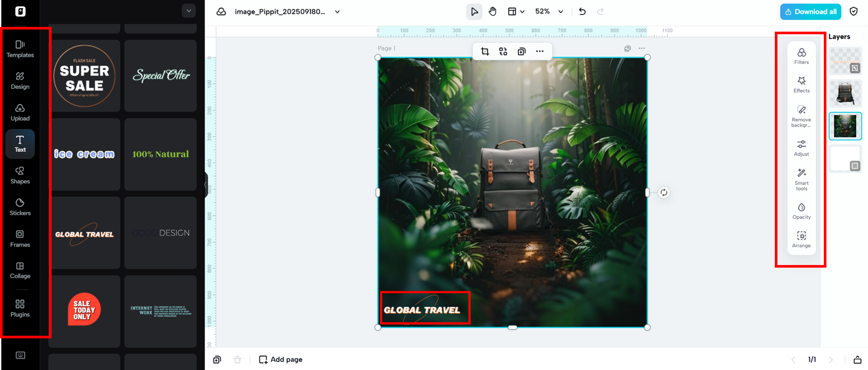Open the Plugins panel

point(20,308)
